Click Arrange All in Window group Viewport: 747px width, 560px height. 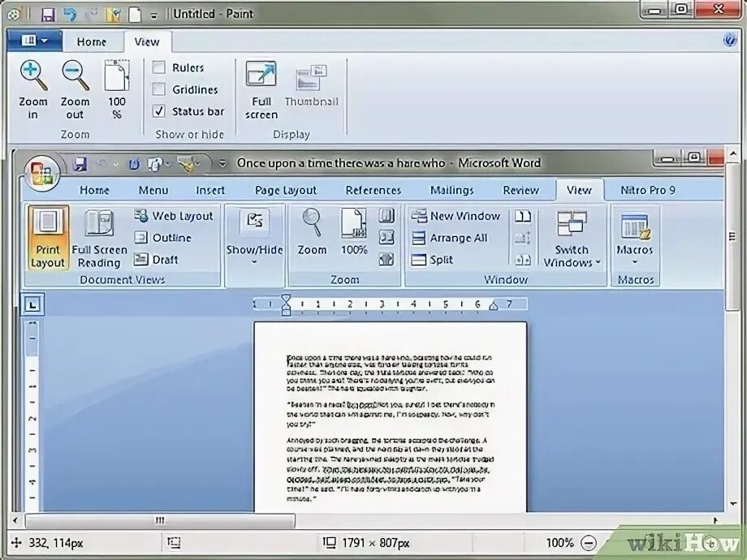[449, 238]
